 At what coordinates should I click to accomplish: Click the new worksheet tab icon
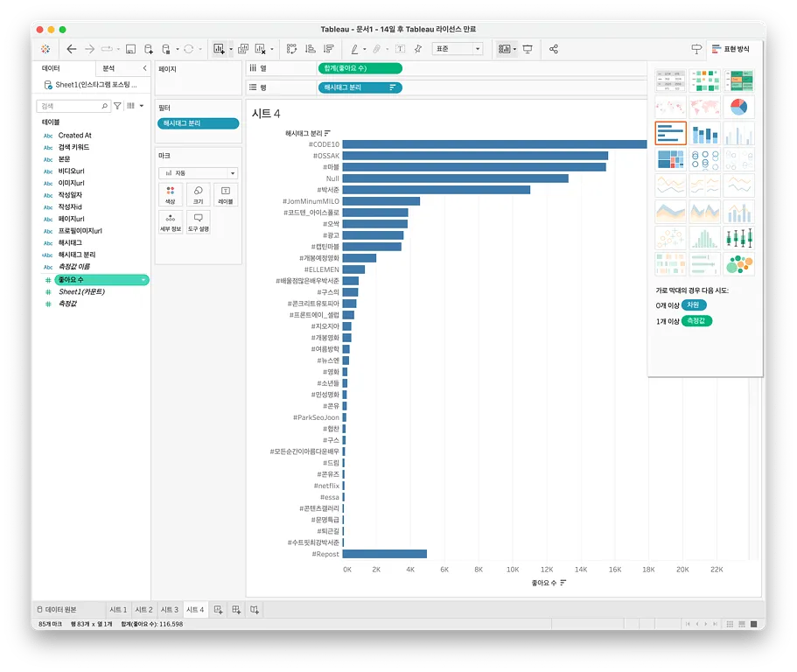[219, 609]
